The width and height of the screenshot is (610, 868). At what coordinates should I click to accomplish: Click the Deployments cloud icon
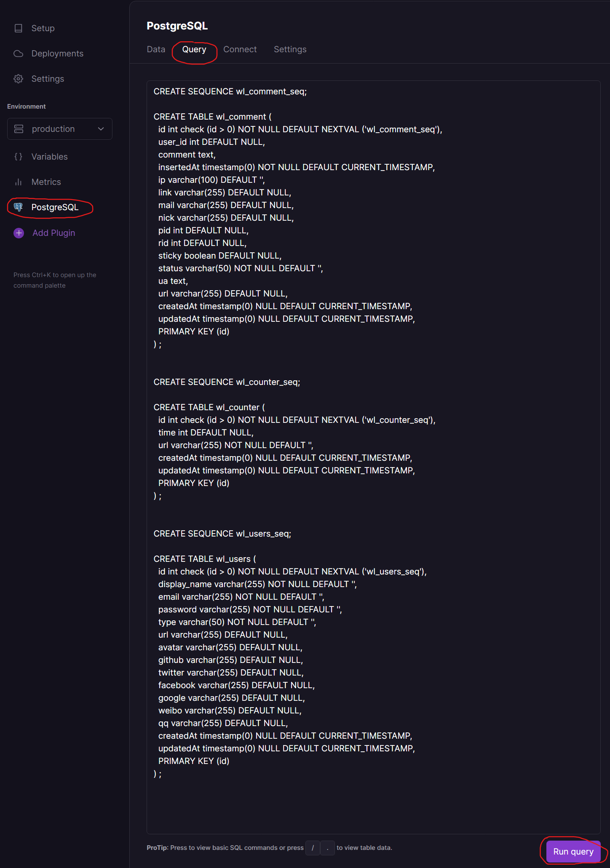pyautogui.click(x=19, y=53)
